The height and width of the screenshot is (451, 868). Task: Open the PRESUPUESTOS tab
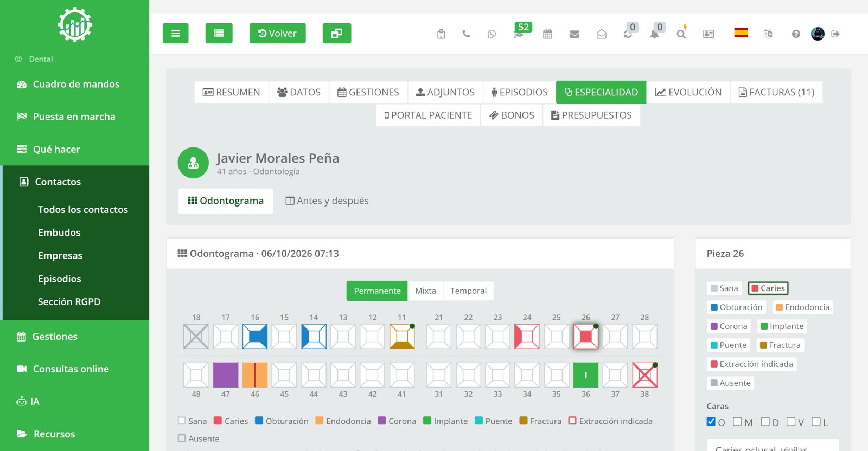click(x=591, y=115)
